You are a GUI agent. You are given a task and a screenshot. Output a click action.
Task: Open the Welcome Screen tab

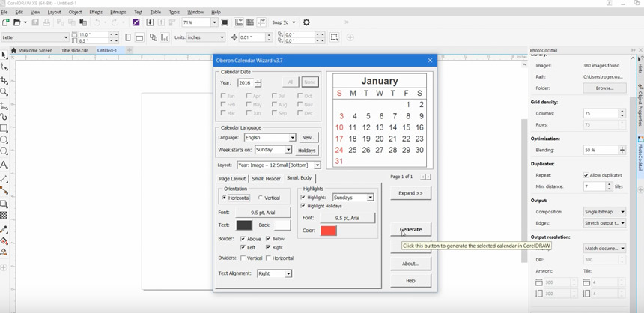tap(32, 50)
